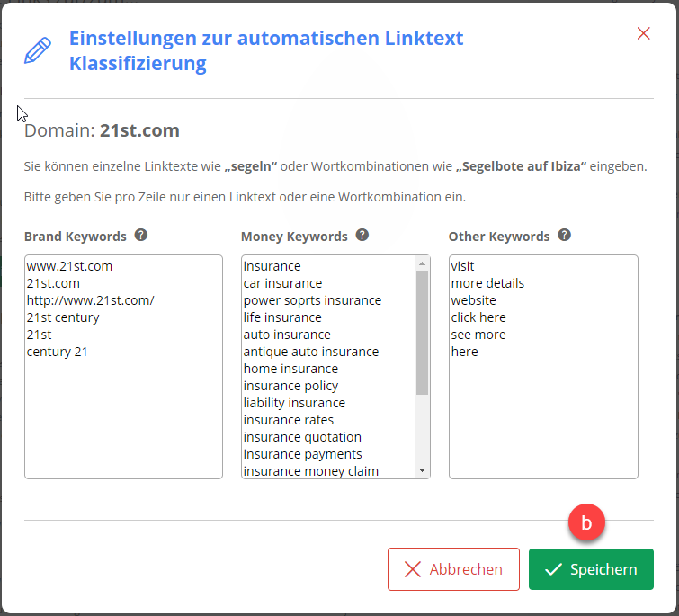Click the 'see more' keyword line
Image resolution: width=679 pixels, height=616 pixels.
pyautogui.click(x=478, y=335)
